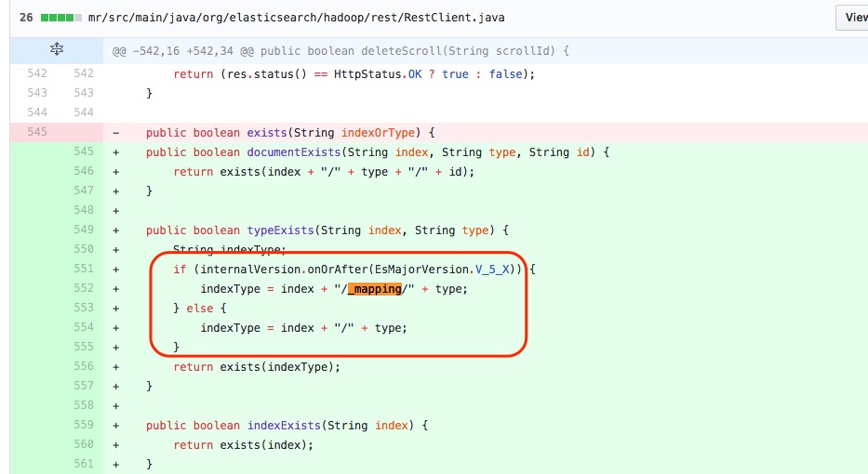Click old line number 544
Image resolution: width=868 pixels, height=474 pixels.
pyautogui.click(x=37, y=112)
